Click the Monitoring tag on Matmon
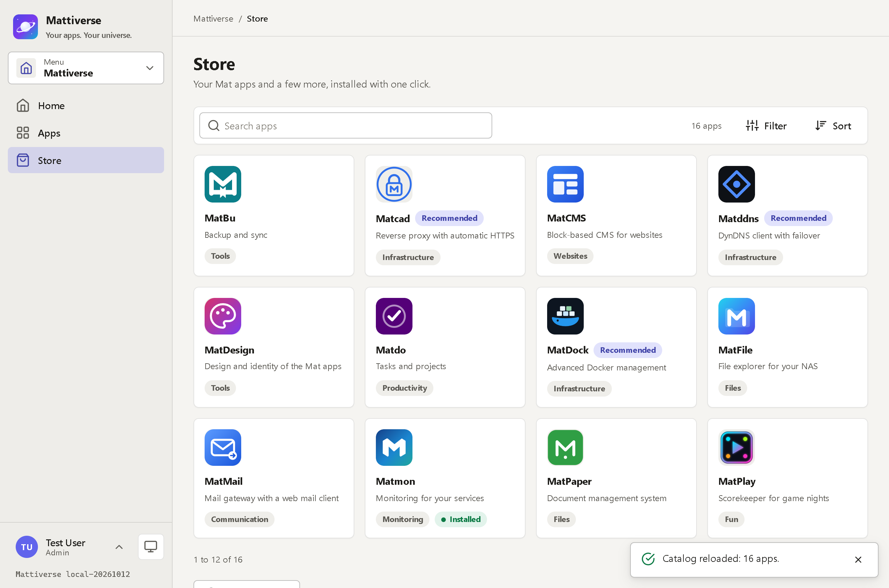 tap(402, 519)
